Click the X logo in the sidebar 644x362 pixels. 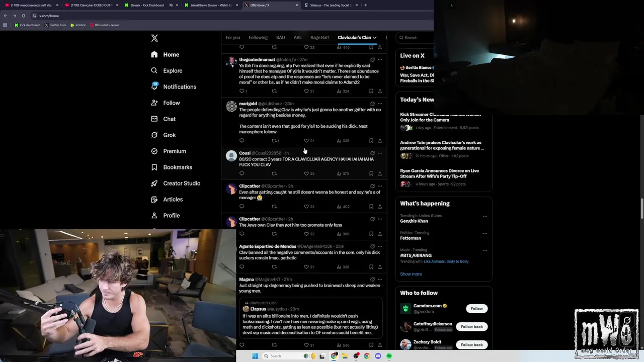pyautogui.click(x=154, y=38)
